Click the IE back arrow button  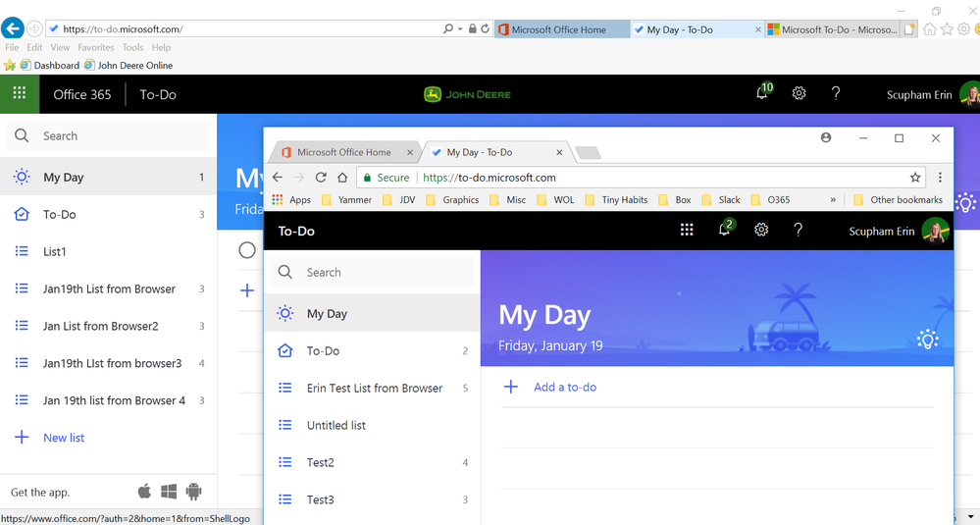tap(13, 28)
